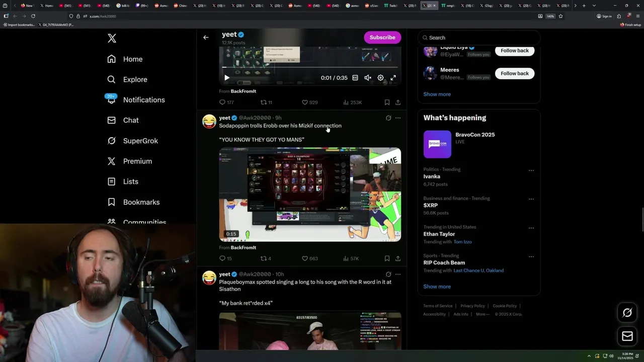Open the floating messages button
The height and width of the screenshot is (362, 644).
[627, 336]
